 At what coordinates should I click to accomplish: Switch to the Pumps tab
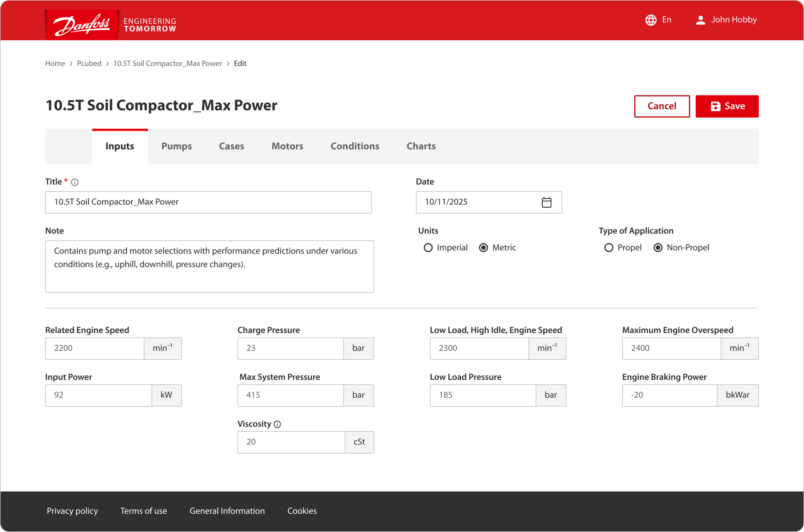click(177, 146)
